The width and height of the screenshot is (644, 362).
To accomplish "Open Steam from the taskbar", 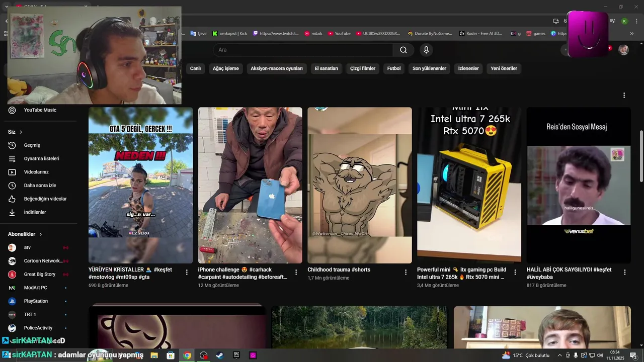I will point(220,355).
